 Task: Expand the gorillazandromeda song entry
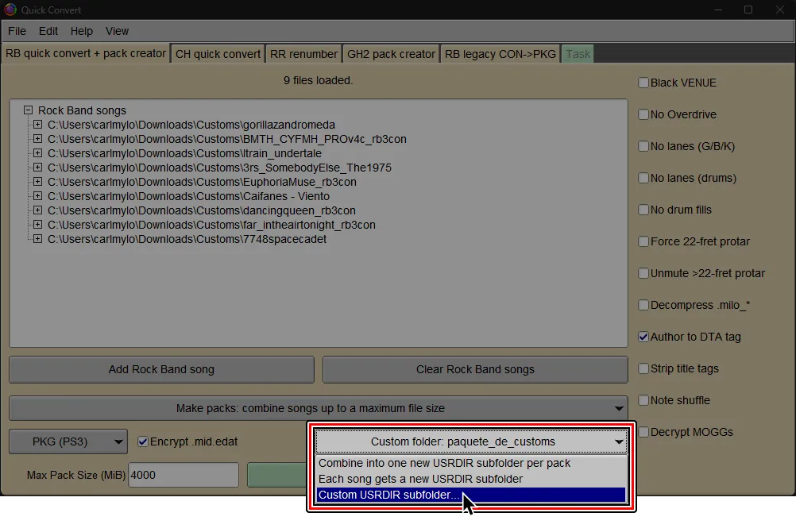click(37, 125)
